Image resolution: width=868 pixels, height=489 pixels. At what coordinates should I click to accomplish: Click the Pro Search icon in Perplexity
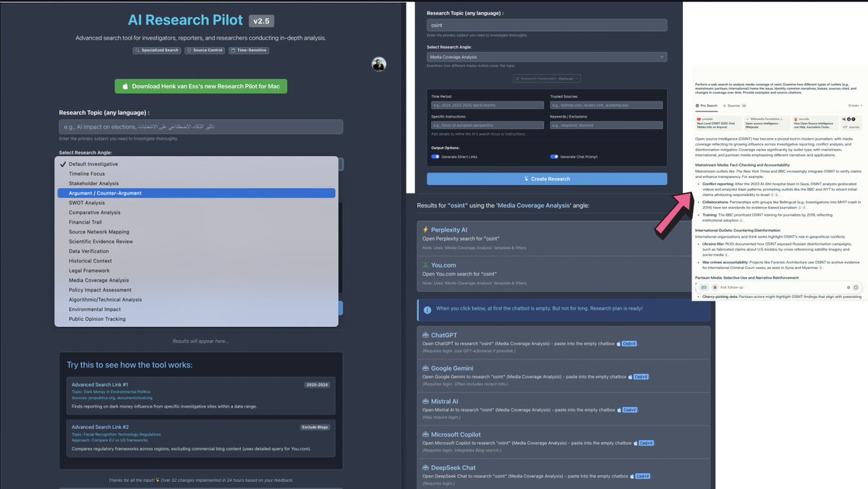pyautogui.click(x=697, y=106)
